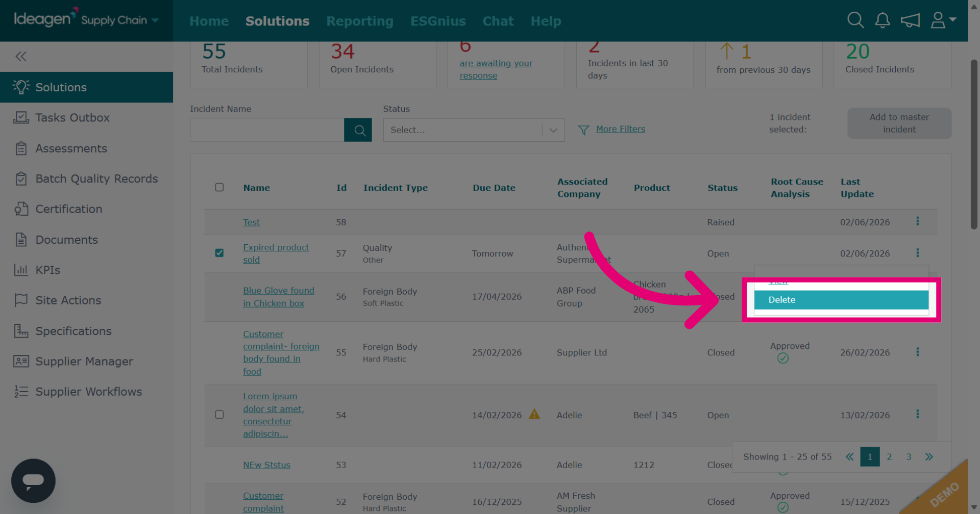Open the search magnifier in top bar
The width and height of the screenshot is (980, 514).
tap(855, 20)
